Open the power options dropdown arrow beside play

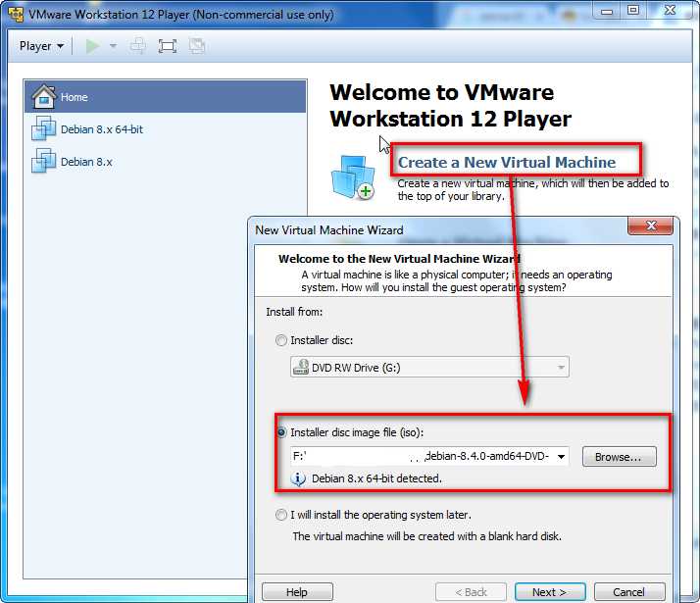coord(113,46)
